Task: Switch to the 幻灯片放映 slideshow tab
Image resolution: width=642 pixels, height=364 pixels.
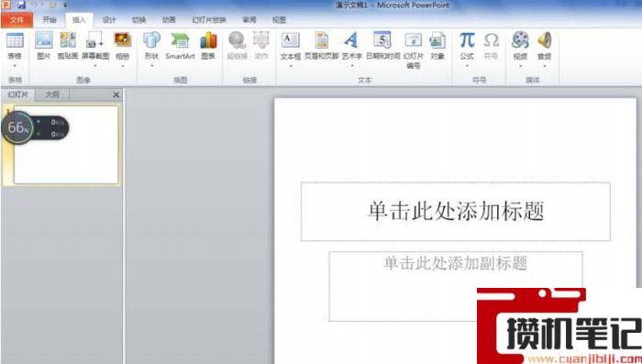Action: tap(209, 19)
